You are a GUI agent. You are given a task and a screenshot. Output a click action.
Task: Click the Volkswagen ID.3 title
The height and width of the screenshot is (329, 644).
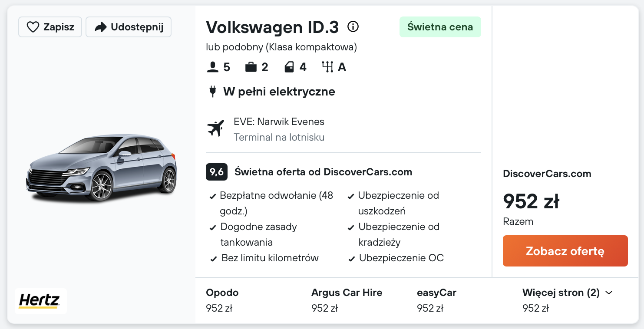point(272,27)
